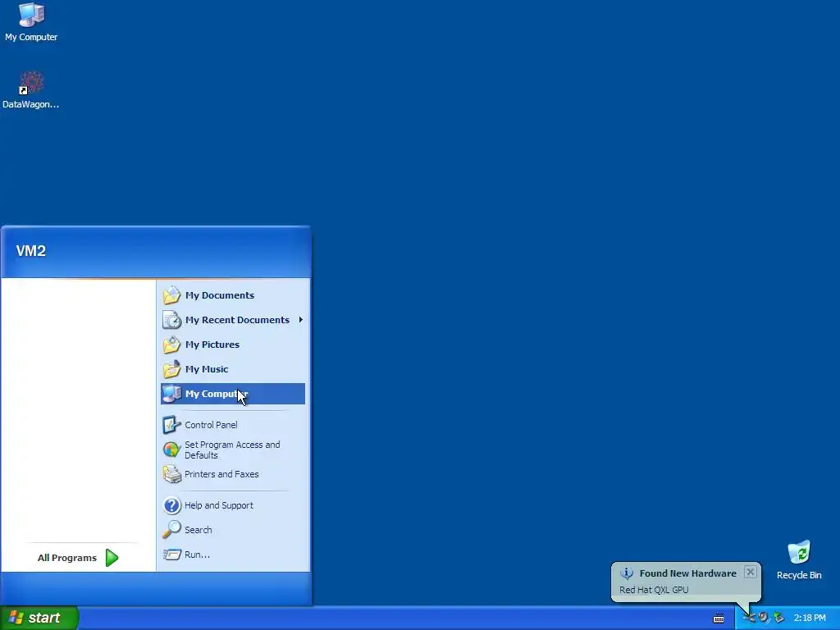Expand the My Recent Documents submenu arrow

pyautogui.click(x=300, y=320)
